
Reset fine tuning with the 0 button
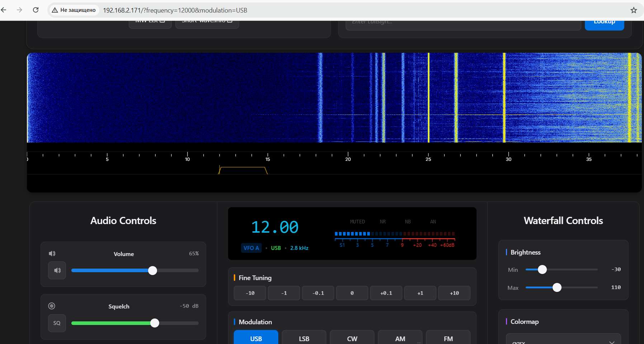352,293
